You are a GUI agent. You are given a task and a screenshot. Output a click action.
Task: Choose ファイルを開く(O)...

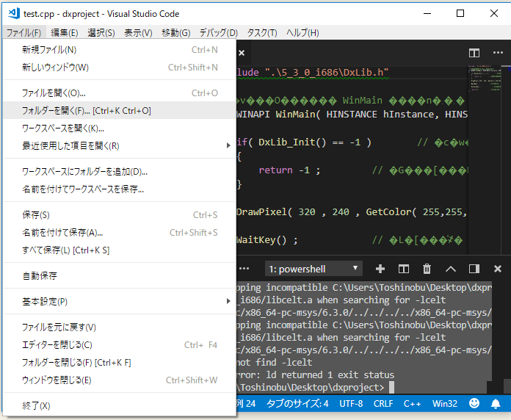tap(119, 93)
